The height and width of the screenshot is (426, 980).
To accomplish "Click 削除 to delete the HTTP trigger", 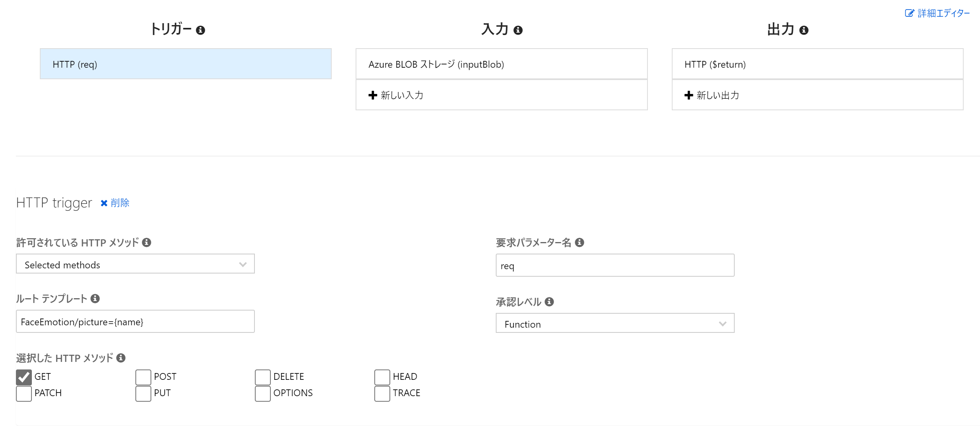I will tap(115, 203).
